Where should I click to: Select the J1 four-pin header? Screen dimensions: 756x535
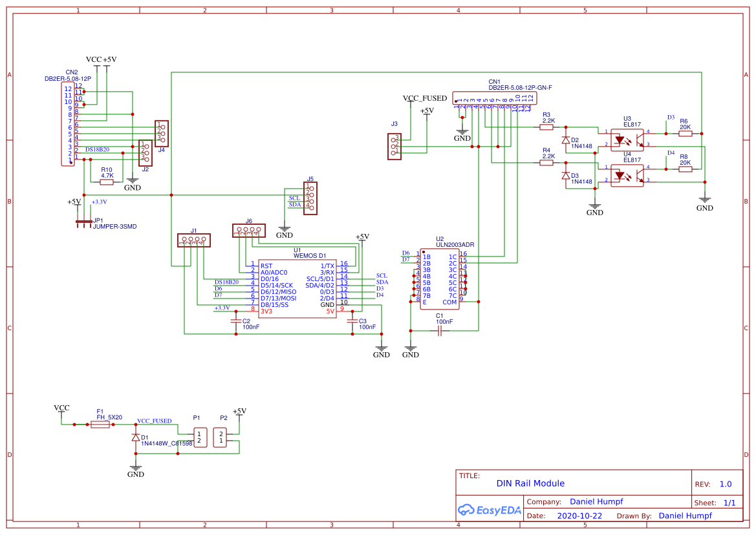[194, 240]
